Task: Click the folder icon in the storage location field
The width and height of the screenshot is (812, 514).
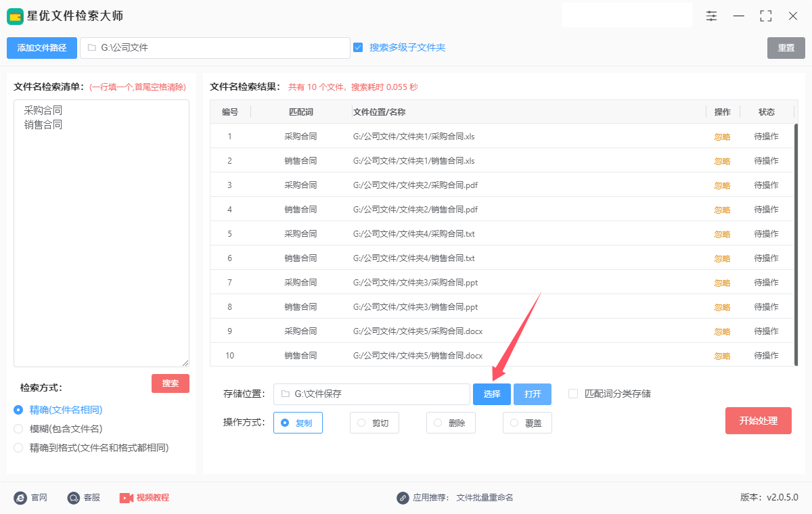Action: (285, 394)
